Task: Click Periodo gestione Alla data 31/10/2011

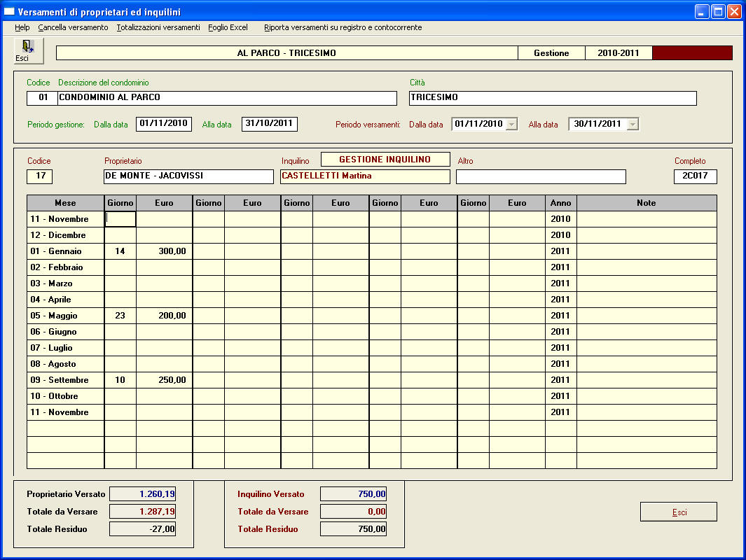Action: coord(269,124)
